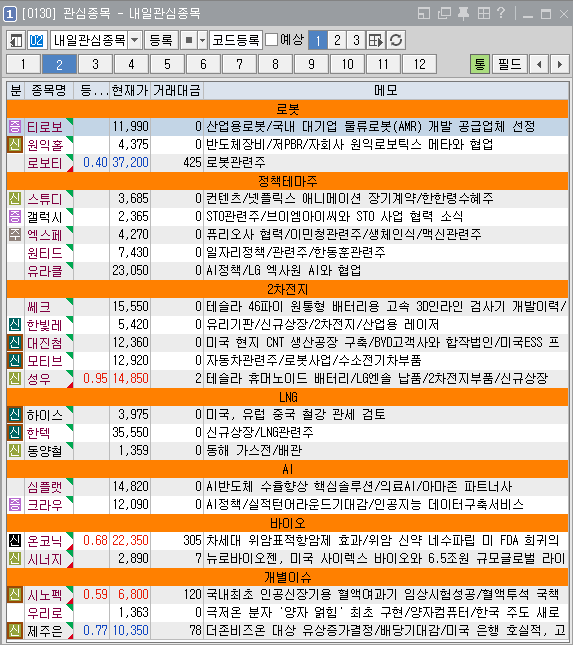The height and width of the screenshot is (645, 573).
Task: Expand the arrow next to the square button
Action: coord(202,40)
